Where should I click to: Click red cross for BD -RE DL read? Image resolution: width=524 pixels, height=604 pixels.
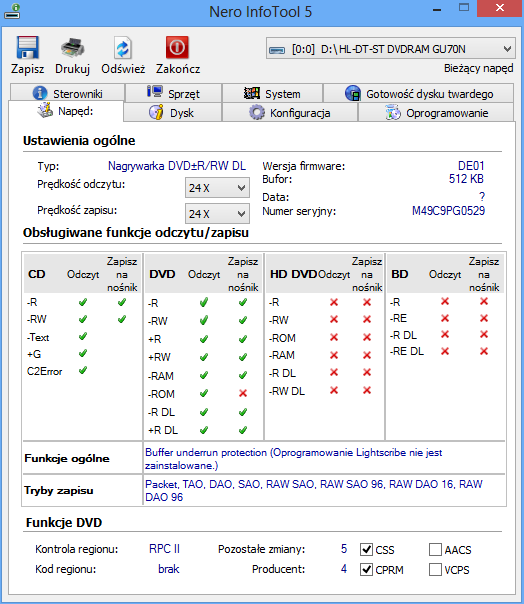(445, 351)
